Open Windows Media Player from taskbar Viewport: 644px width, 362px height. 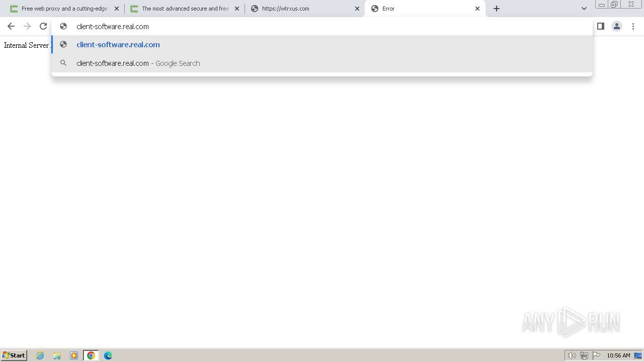(74, 355)
